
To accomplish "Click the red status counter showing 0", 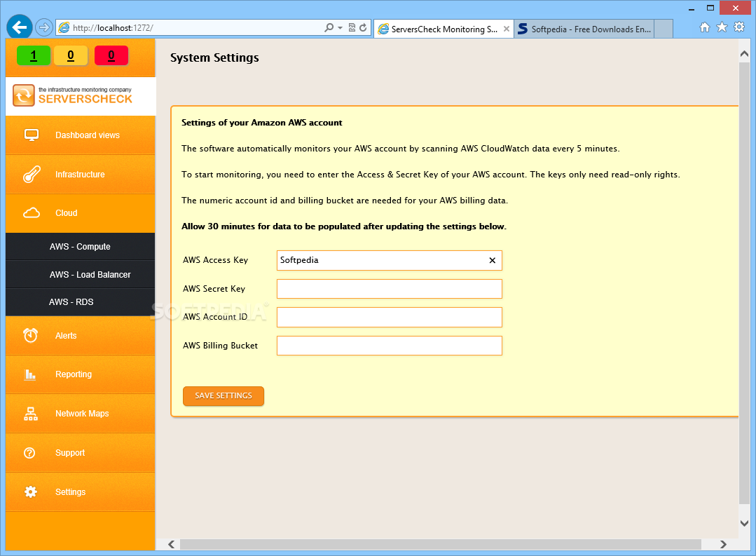I will (x=111, y=55).
